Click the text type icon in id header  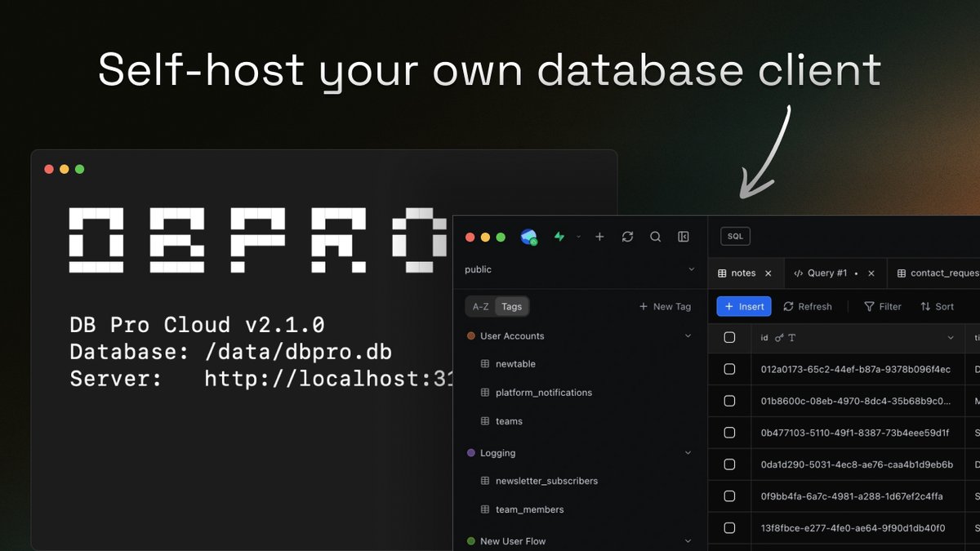(x=791, y=337)
